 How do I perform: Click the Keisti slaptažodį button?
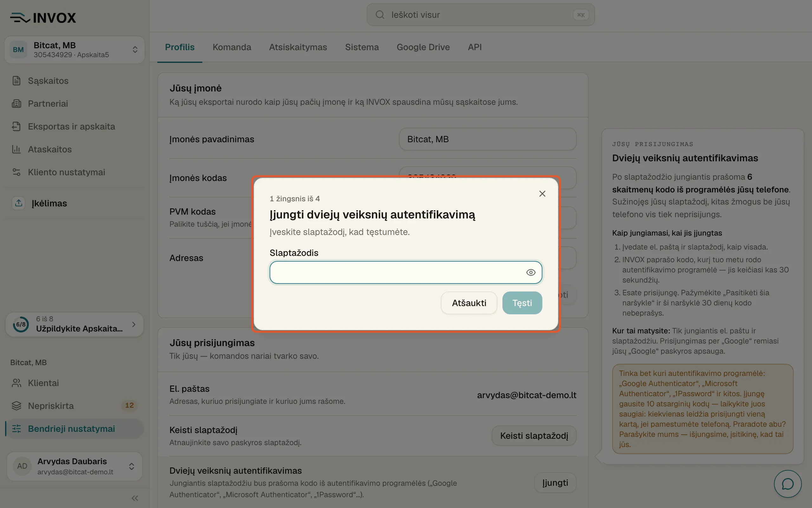point(534,436)
